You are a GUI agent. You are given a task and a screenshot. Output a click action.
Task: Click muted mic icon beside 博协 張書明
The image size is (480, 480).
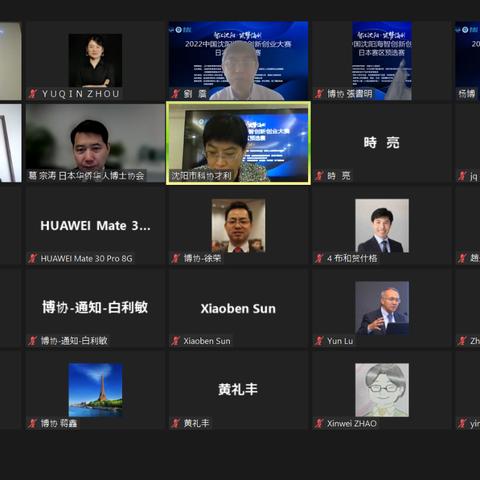coord(319,94)
